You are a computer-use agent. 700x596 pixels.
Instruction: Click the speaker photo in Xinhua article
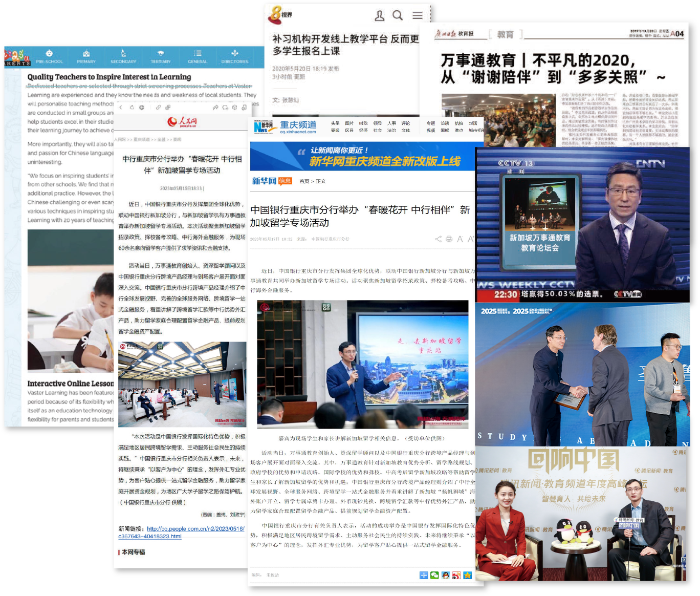(362, 364)
